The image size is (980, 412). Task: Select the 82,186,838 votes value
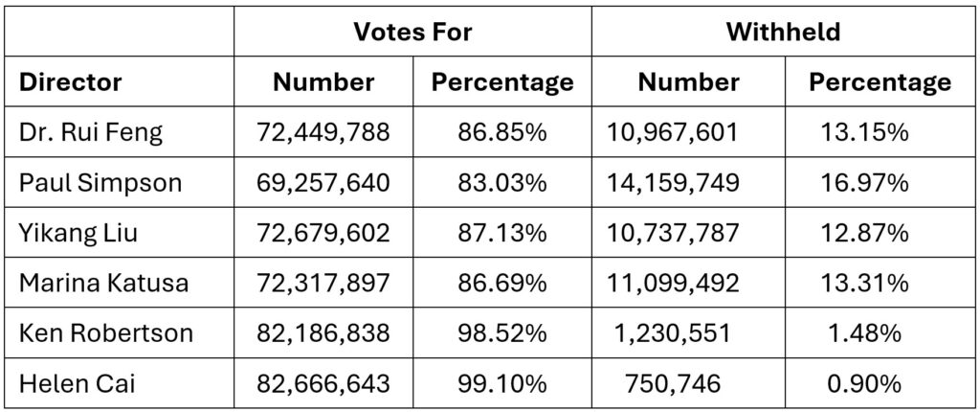pyautogui.click(x=323, y=333)
